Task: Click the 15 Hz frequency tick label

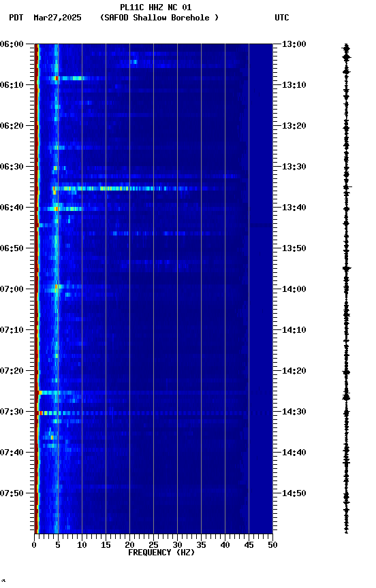Action: (x=106, y=545)
